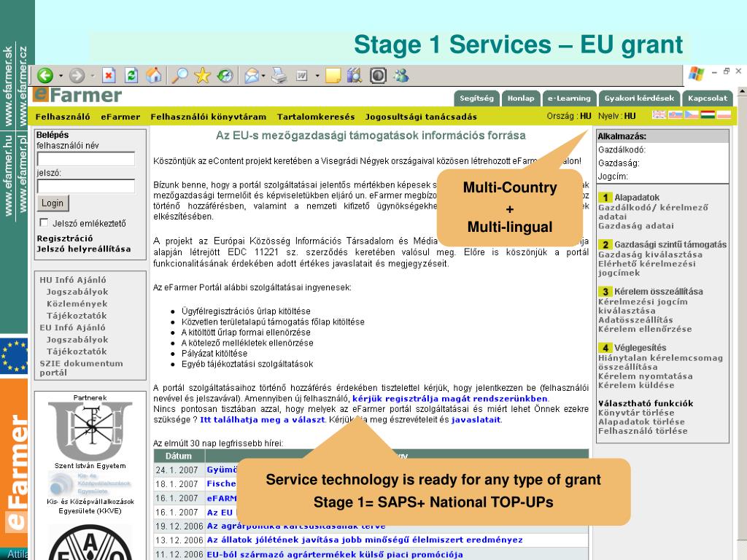Open Search with the magnifying glass icon
The image size is (747, 560).
[x=179, y=75]
